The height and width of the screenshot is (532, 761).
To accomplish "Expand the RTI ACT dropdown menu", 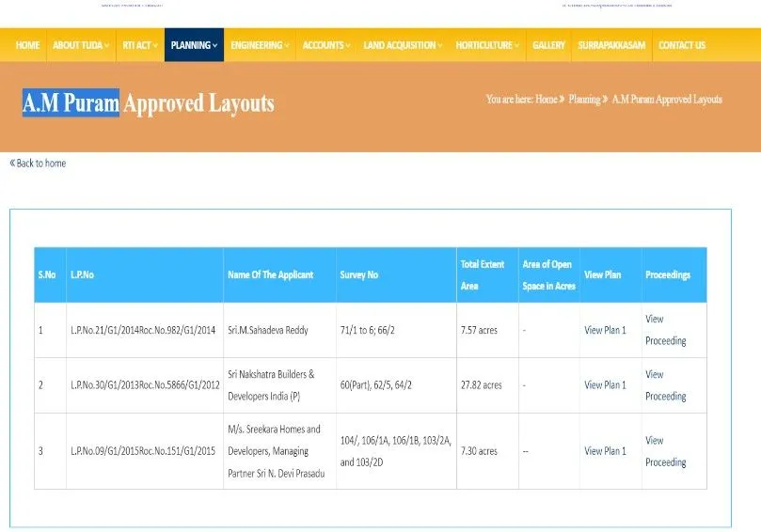I will pos(140,45).
